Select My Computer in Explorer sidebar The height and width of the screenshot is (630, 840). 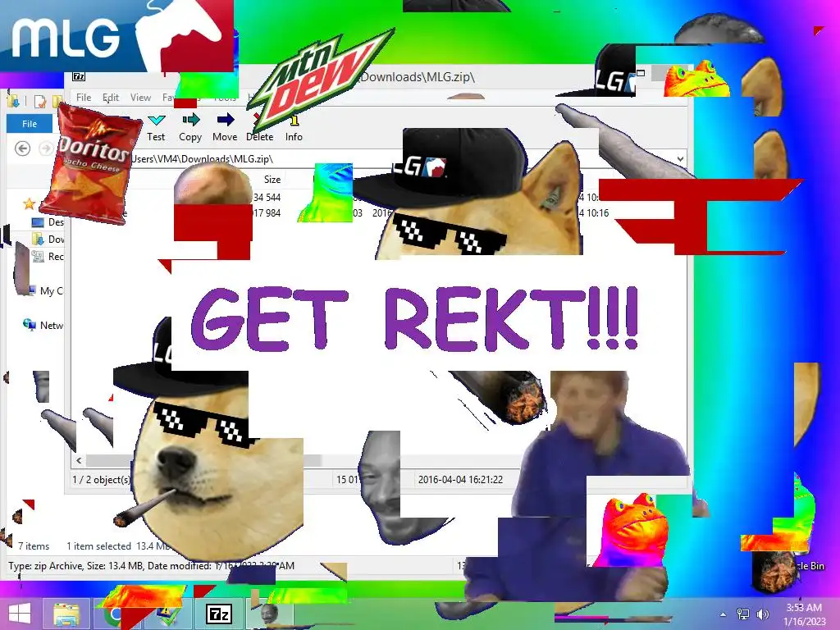(x=52, y=291)
